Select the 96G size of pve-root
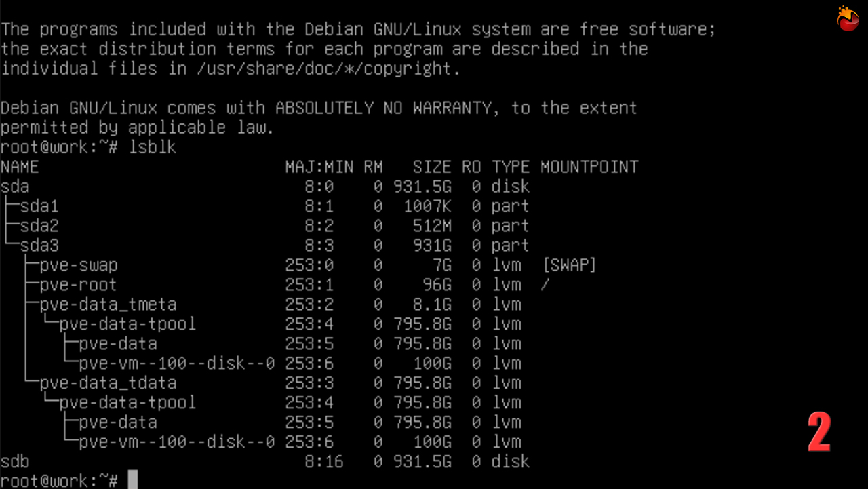The height and width of the screenshot is (489, 868). pyautogui.click(x=437, y=285)
